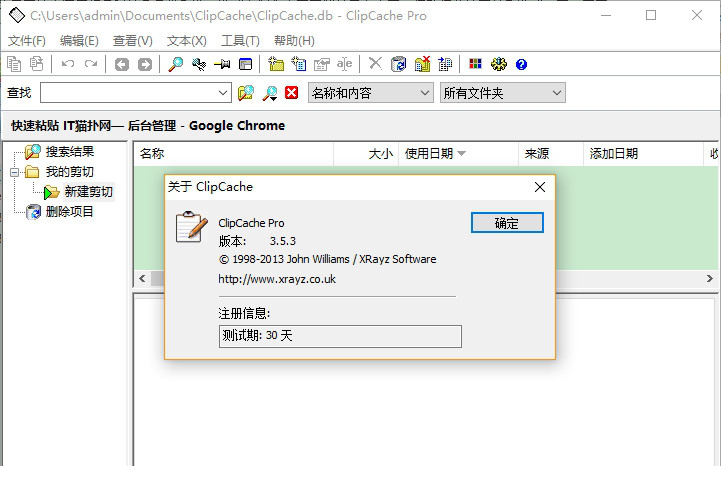The width and height of the screenshot is (721, 484).
Task: Click the version text 3.5.3
Action: tap(283, 241)
